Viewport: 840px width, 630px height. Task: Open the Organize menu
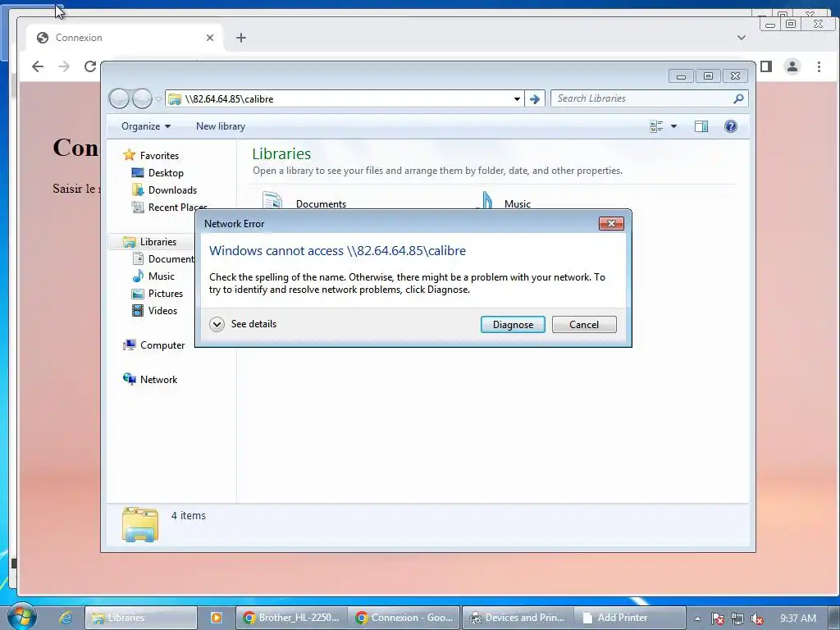tap(146, 126)
